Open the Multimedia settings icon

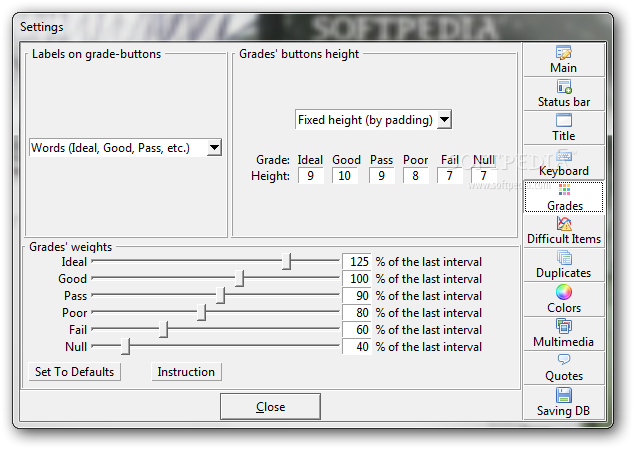564,326
